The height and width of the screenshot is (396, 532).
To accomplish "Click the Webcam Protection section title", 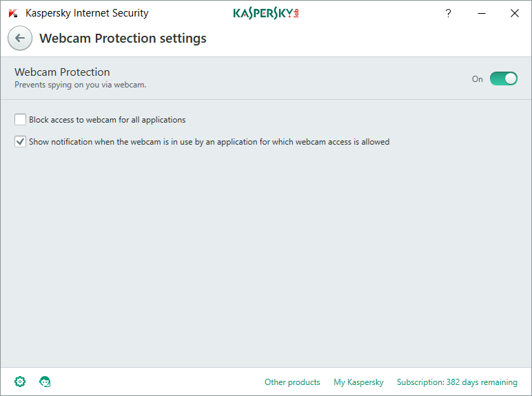I will [62, 72].
